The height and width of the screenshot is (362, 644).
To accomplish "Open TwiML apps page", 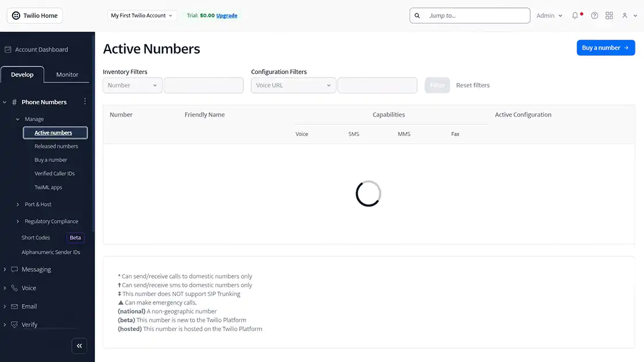I will point(48,187).
